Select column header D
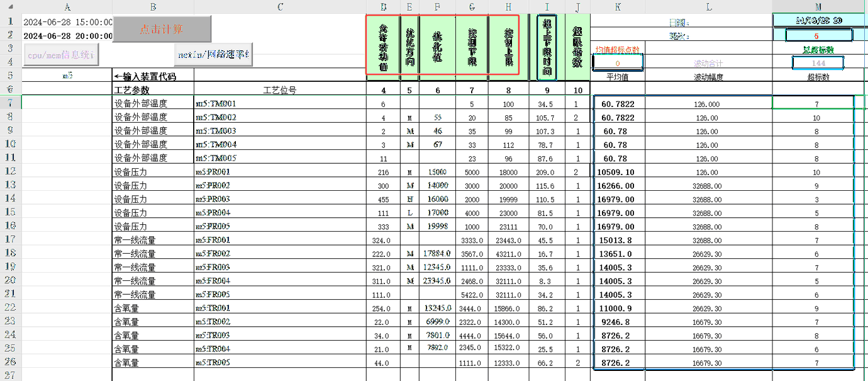This screenshot has width=868, height=381. click(383, 7)
